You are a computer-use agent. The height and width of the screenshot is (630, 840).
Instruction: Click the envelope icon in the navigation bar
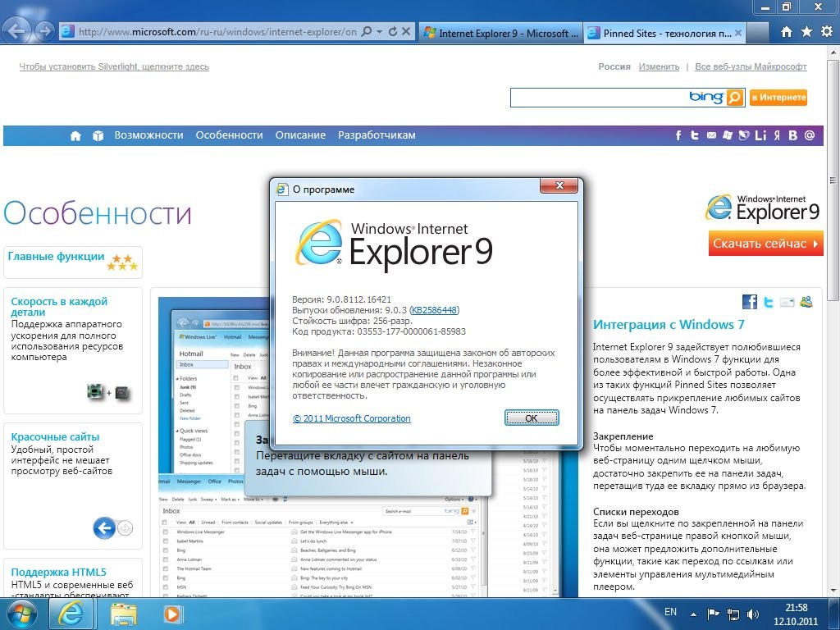[711, 135]
